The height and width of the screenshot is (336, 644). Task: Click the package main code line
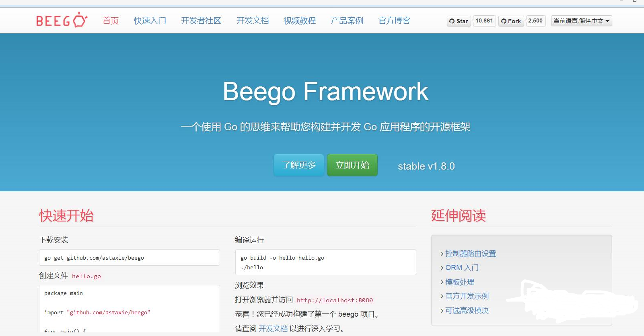(64, 293)
